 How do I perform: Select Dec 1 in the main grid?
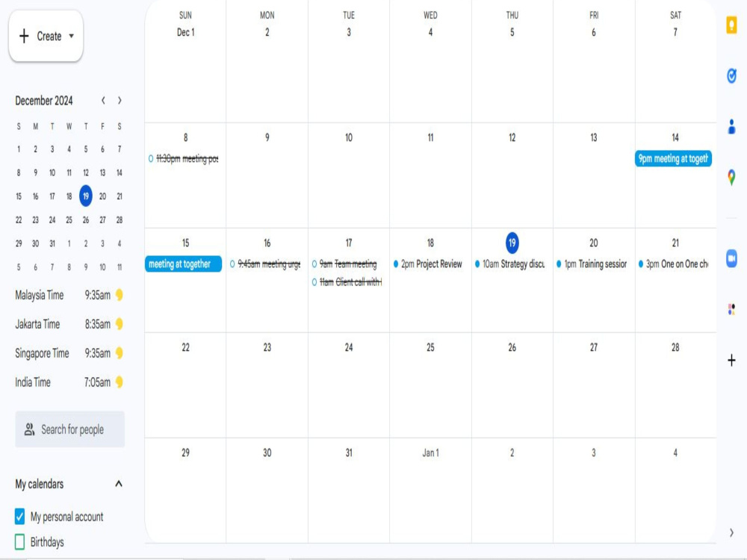click(185, 32)
